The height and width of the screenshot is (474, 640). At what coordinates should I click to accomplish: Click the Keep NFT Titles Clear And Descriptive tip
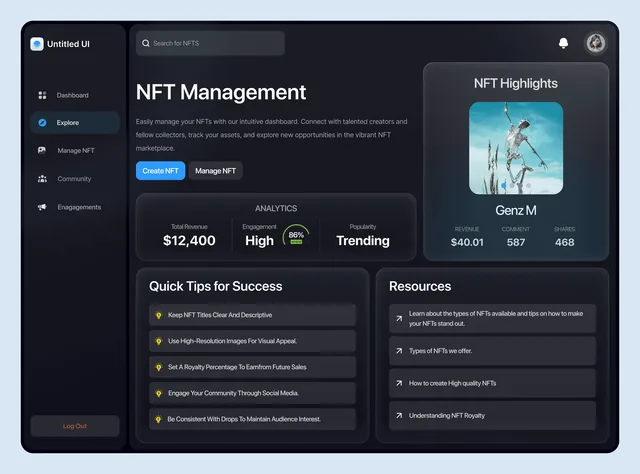point(252,315)
